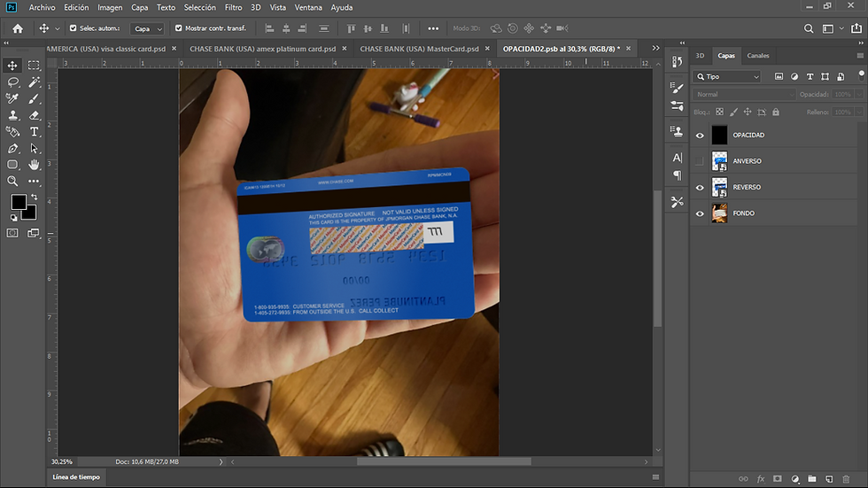Hide the REVERSO layer
This screenshot has width=868, height=488.
point(700,187)
